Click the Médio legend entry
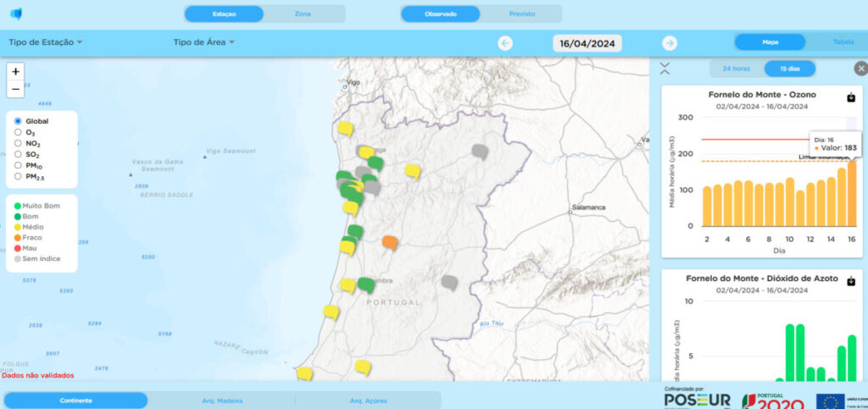The height and width of the screenshot is (409, 868). click(29, 227)
